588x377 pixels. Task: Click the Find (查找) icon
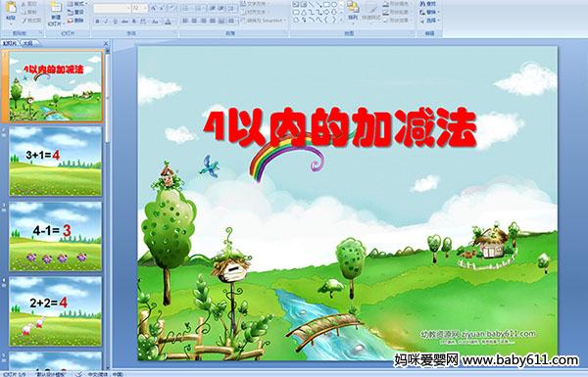(x=428, y=3)
